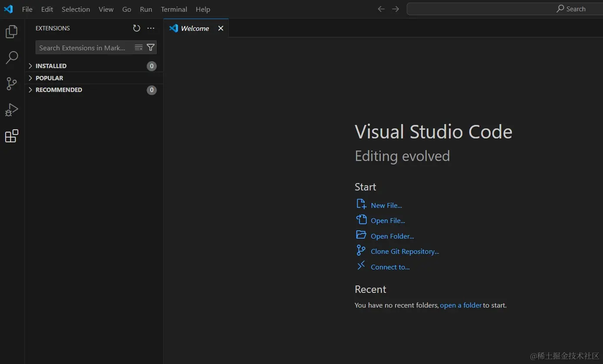603x364 pixels.
Task: Open the Run menu
Action: tap(146, 9)
